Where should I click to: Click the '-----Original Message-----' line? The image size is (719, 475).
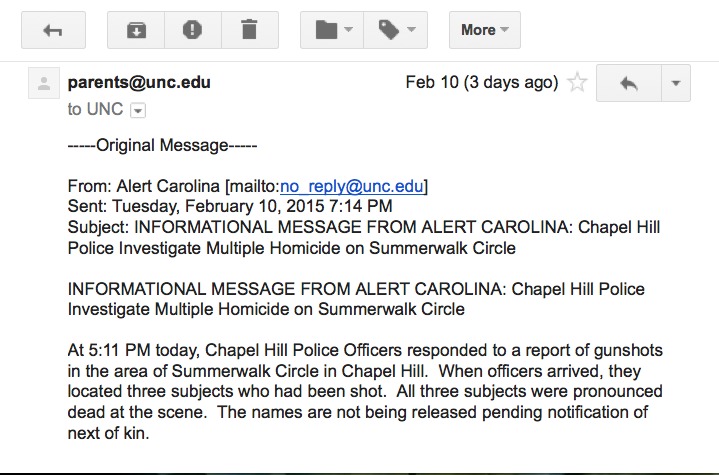coord(162,145)
